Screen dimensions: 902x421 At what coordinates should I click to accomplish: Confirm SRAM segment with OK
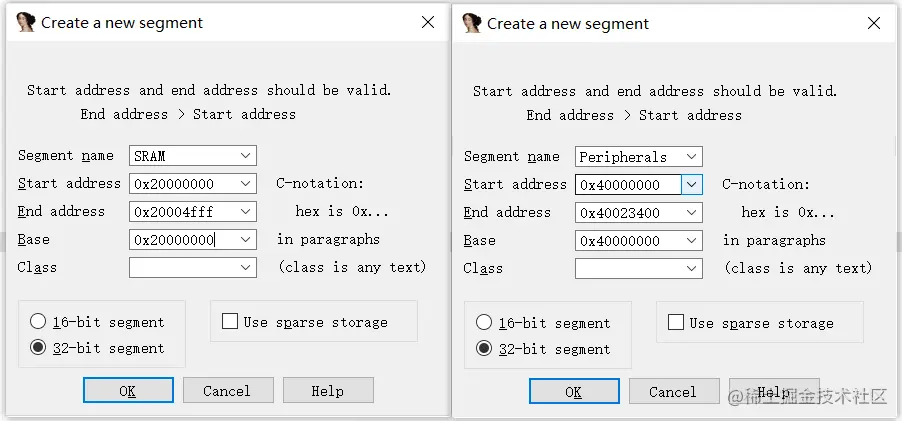point(128,391)
